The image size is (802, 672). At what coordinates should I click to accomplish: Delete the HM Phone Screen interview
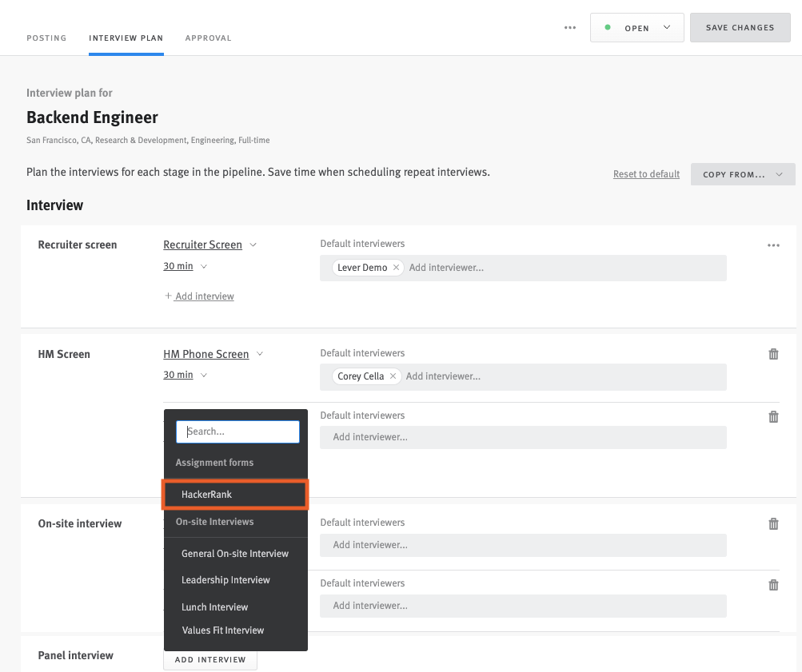[772, 353]
